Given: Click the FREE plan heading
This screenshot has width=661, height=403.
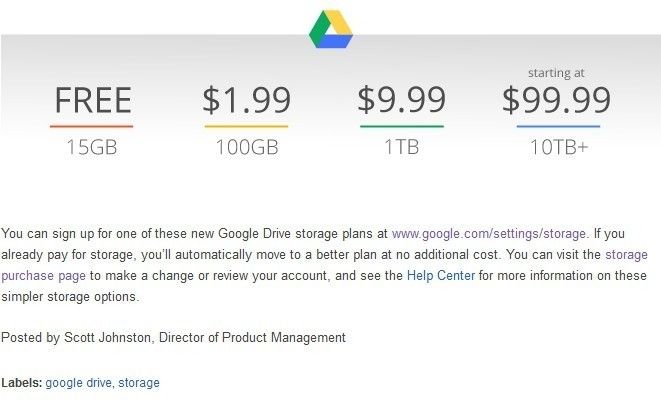Looking at the screenshot, I should coord(93,100).
